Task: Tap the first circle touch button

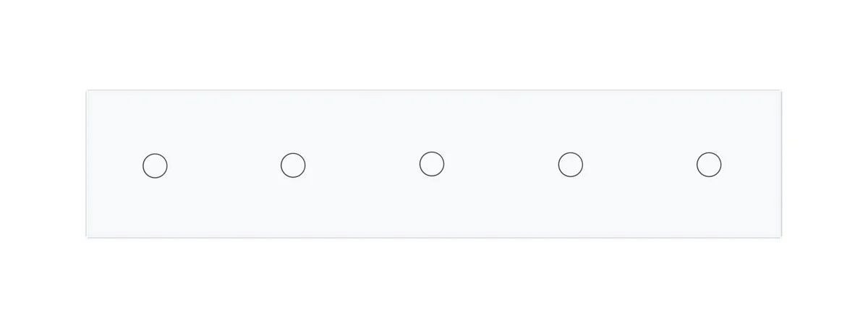Action: pos(155,165)
